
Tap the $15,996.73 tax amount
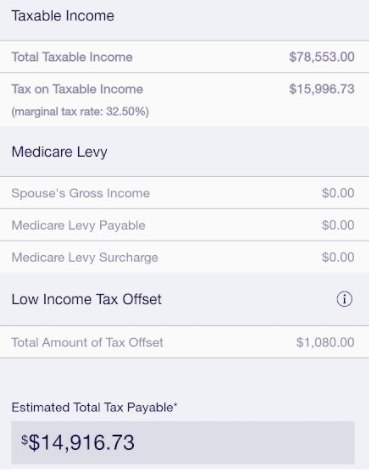click(x=322, y=89)
